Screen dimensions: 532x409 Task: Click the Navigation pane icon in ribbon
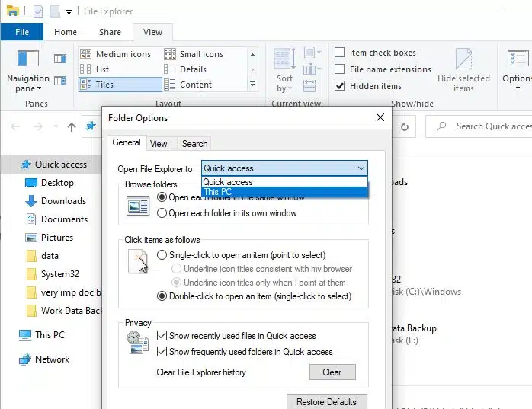[28, 59]
